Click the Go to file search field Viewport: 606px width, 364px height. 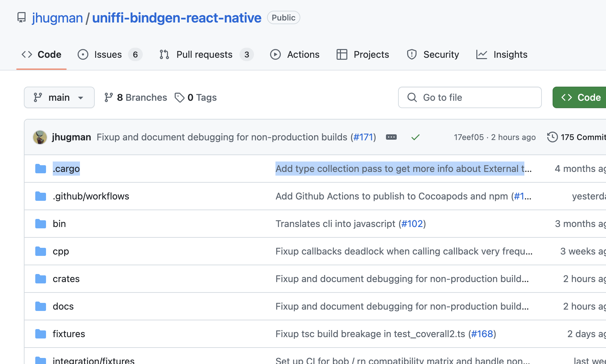[470, 97]
